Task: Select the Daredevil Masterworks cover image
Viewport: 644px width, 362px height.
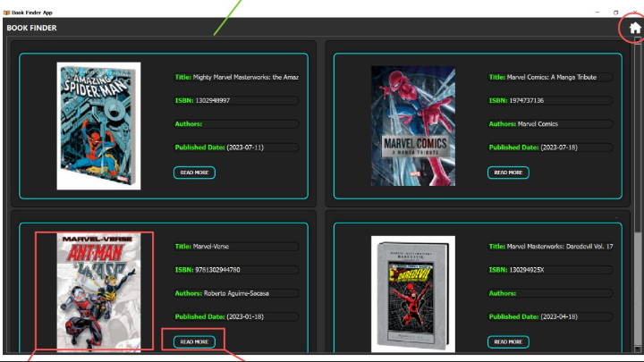Action: pyautogui.click(x=412, y=294)
